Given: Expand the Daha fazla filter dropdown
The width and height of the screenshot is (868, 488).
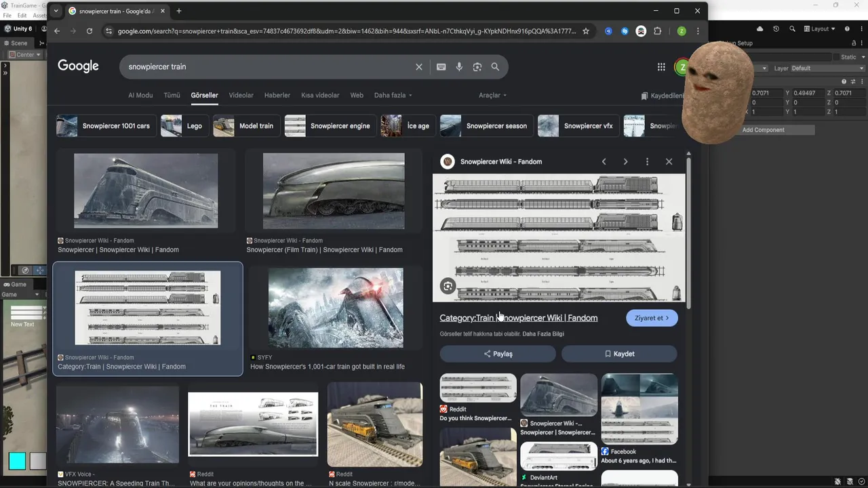Looking at the screenshot, I should 393,95.
